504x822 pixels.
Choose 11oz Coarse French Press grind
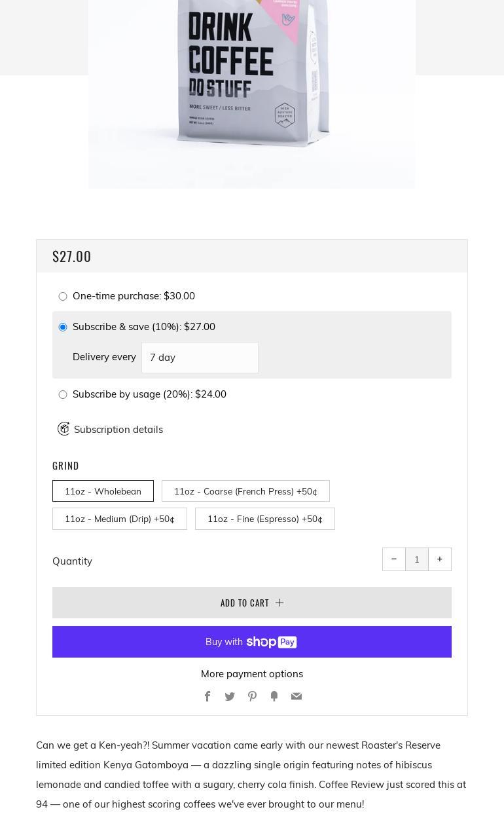tap(245, 491)
